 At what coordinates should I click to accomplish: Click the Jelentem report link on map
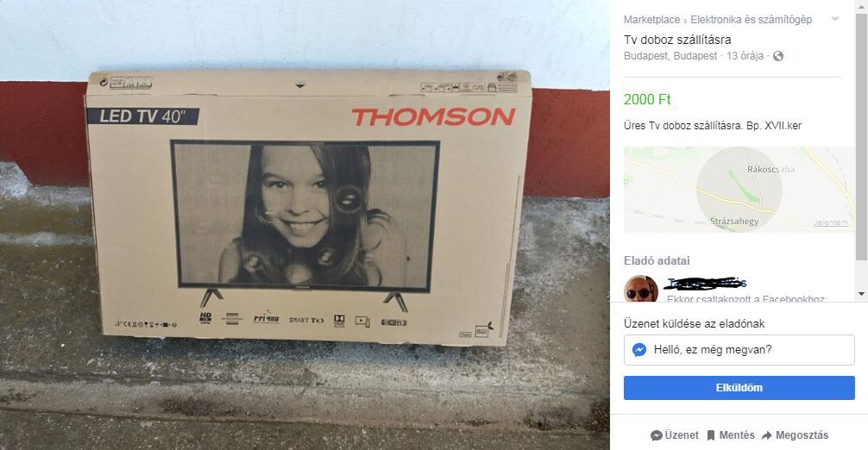[x=830, y=222]
